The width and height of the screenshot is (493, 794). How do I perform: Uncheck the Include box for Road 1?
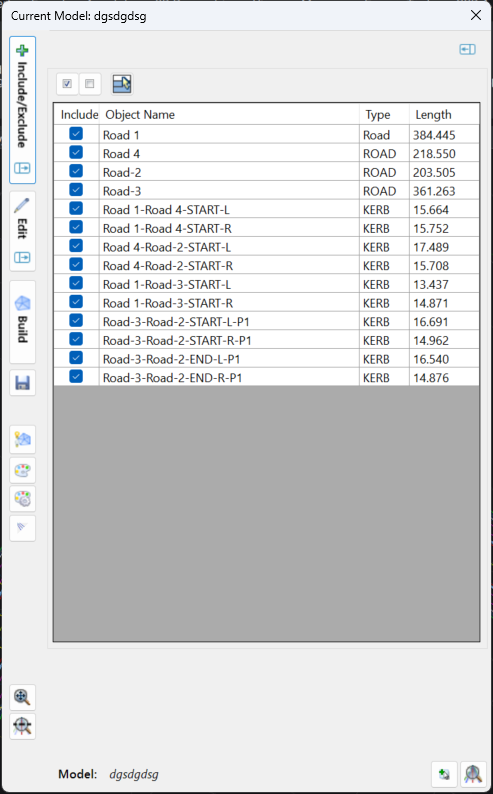[x=76, y=134]
